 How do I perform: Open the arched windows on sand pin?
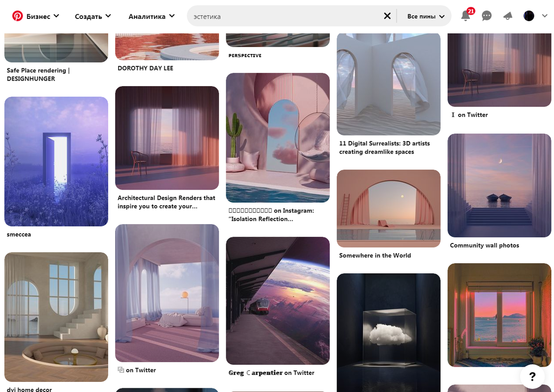point(389,84)
